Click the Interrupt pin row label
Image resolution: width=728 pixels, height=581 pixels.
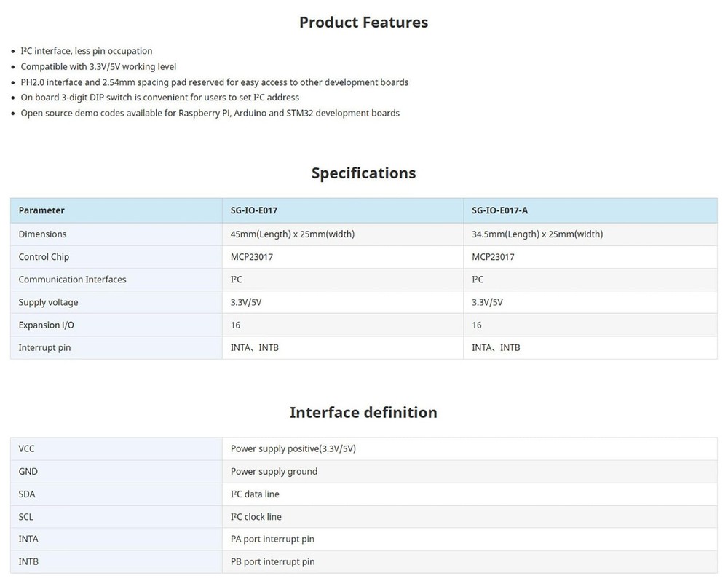44,347
